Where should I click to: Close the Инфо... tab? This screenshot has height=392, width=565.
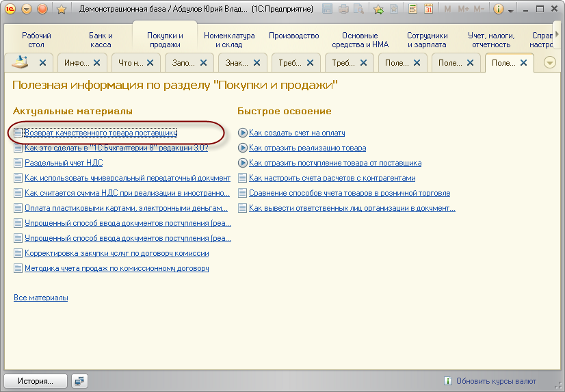[x=96, y=63]
